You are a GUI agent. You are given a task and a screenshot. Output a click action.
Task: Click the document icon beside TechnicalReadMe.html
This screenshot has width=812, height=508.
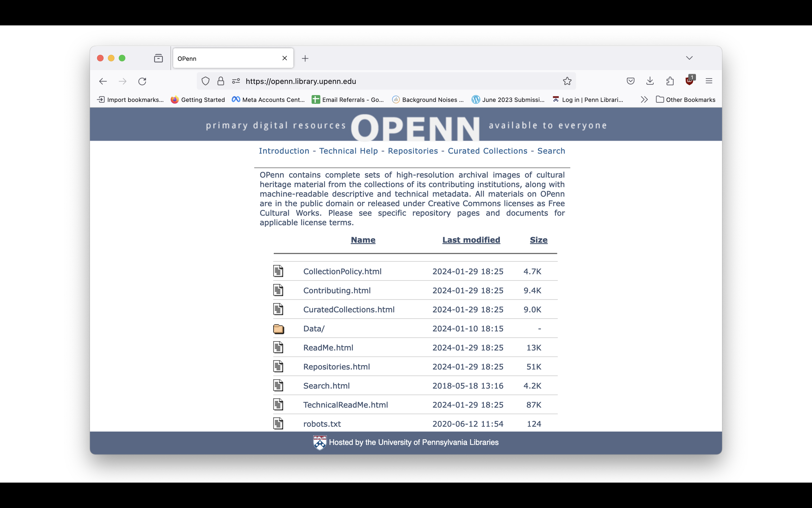coord(278,404)
